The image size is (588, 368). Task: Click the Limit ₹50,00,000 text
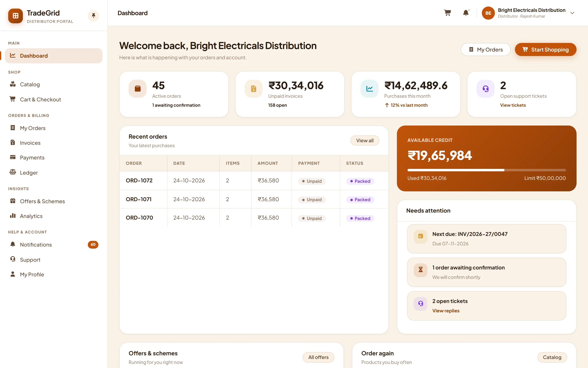click(545, 178)
